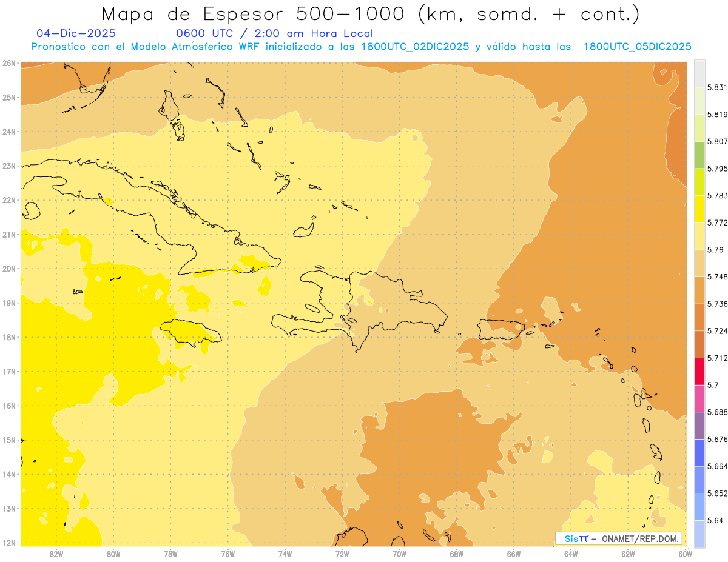728x562 pixels.
Task: Click the 80W longitude label
Action: coord(113,554)
